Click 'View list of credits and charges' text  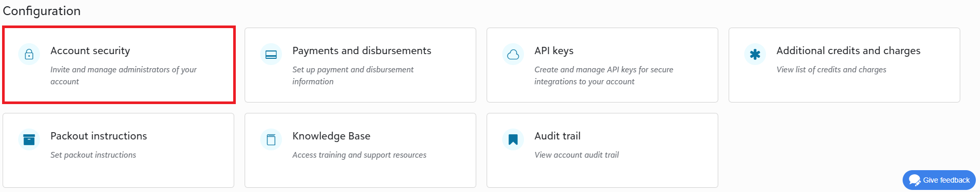[x=831, y=70]
